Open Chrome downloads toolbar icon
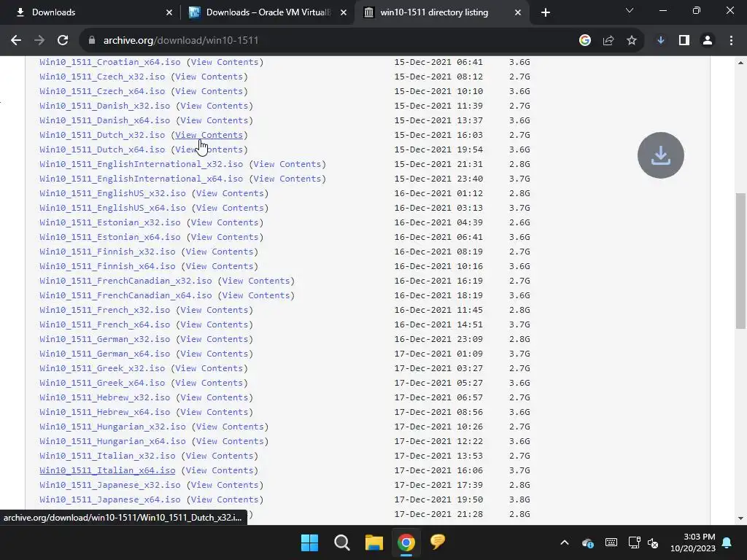Screen dimensions: 747x560 click(x=661, y=41)
